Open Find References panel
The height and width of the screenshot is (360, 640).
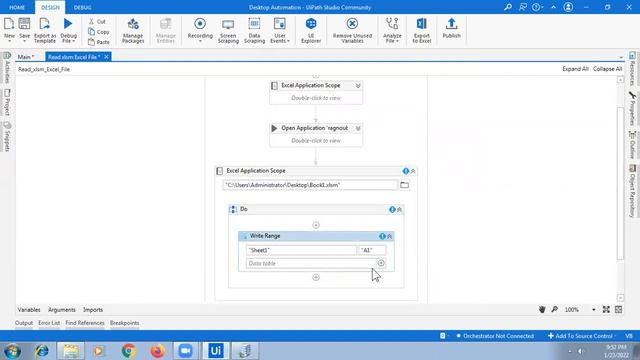tap(85, 323)
